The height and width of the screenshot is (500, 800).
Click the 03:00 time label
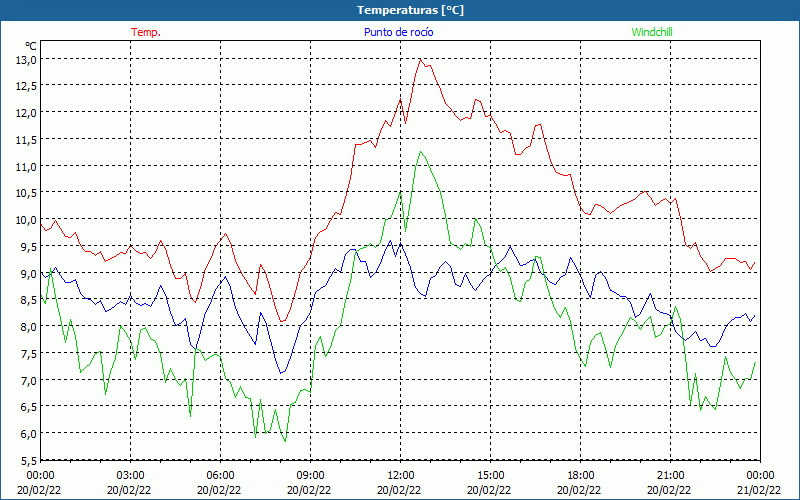pyautogui.click(x=130, y=476)
